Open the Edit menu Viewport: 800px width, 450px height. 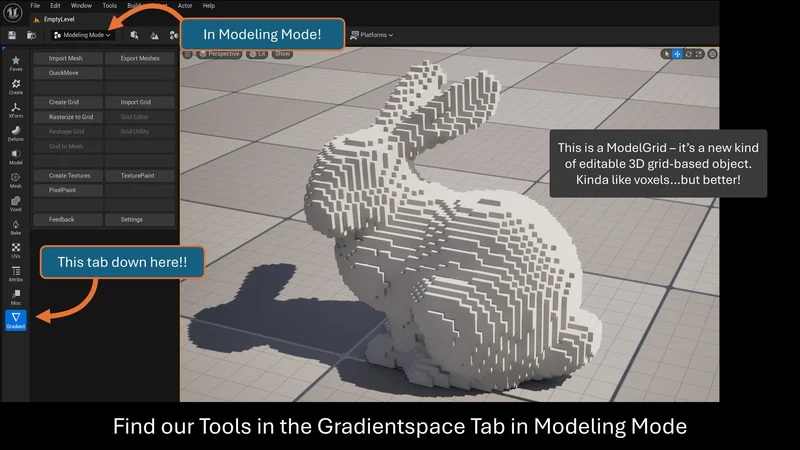[x=55, y=6]
